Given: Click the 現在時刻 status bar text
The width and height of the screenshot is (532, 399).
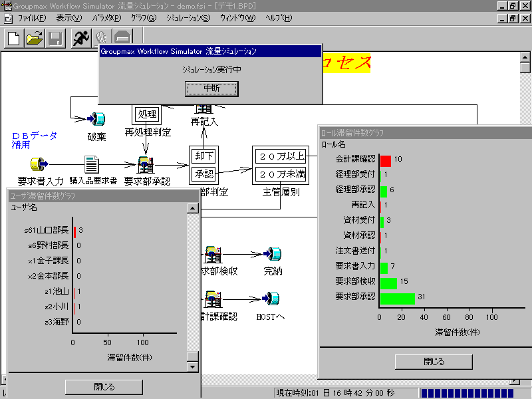Looking at the screenshot, I should click(x=335, y=393).
